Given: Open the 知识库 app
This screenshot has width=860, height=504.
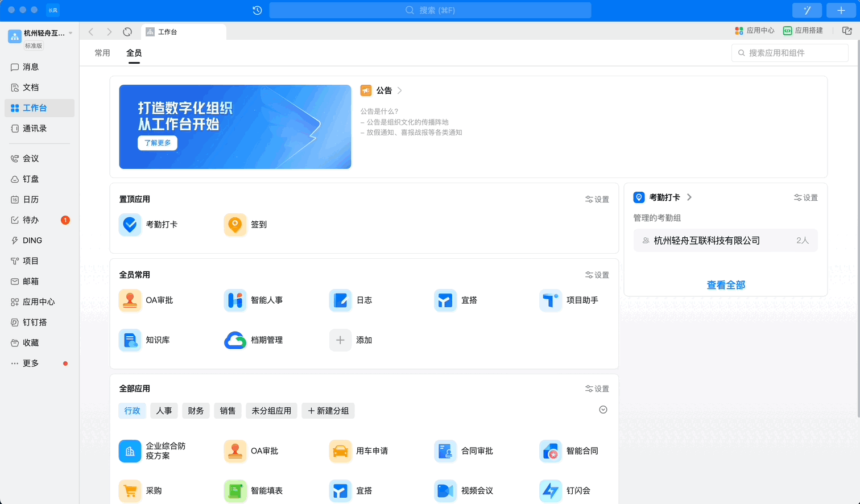Looking at the screenshot, I should [x=130, y=340].
